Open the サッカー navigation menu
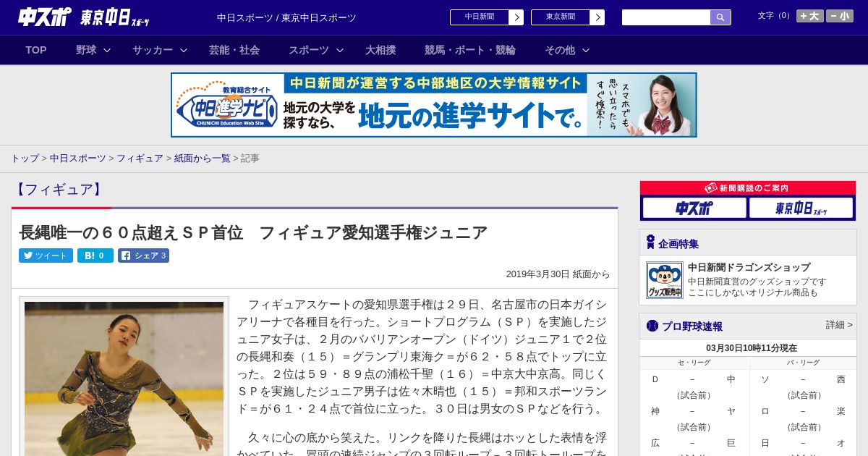 (x=153, y=50)
